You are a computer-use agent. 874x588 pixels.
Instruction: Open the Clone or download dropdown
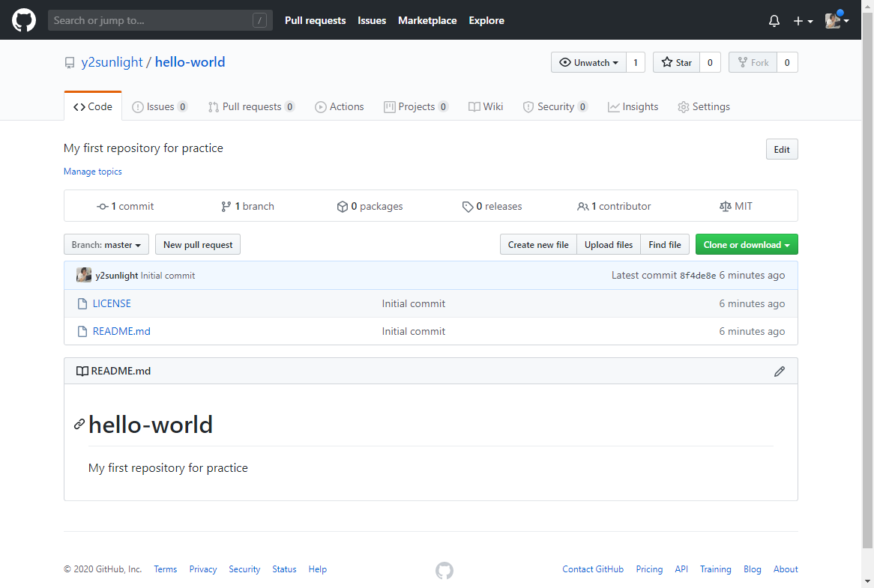pos(746,245)
